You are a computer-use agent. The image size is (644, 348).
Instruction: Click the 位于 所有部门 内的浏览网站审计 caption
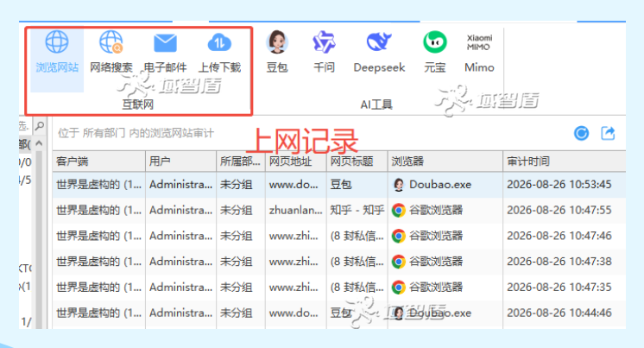click(x=136, y=133)
